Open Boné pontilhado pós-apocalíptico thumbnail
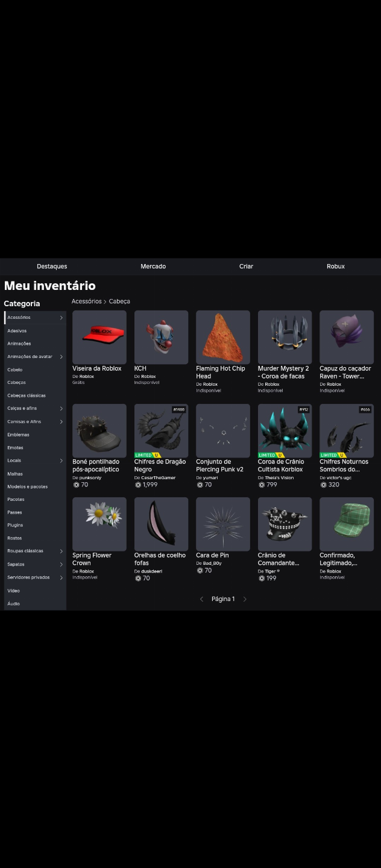The width and height of the screenshot is (381, 868). [x=99, y=431]
